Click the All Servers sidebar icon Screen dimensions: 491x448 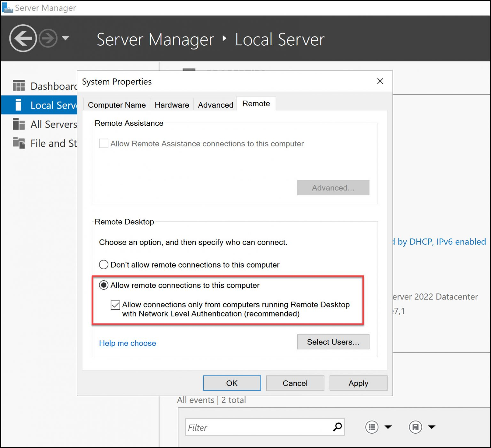tap(19, 124)
